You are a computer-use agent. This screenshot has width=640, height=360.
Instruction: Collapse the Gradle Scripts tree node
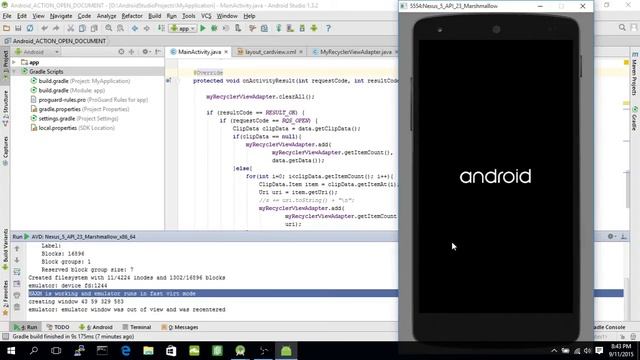click(x=14, y=72)
